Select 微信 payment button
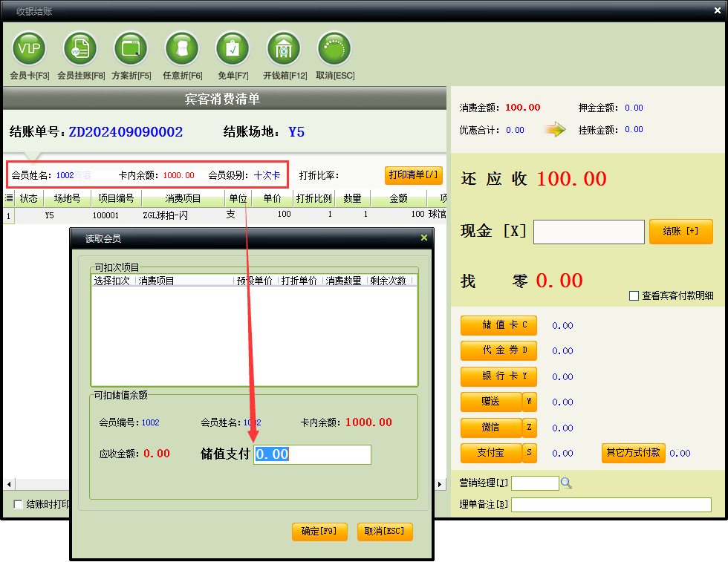 click(x=491, y=428)
